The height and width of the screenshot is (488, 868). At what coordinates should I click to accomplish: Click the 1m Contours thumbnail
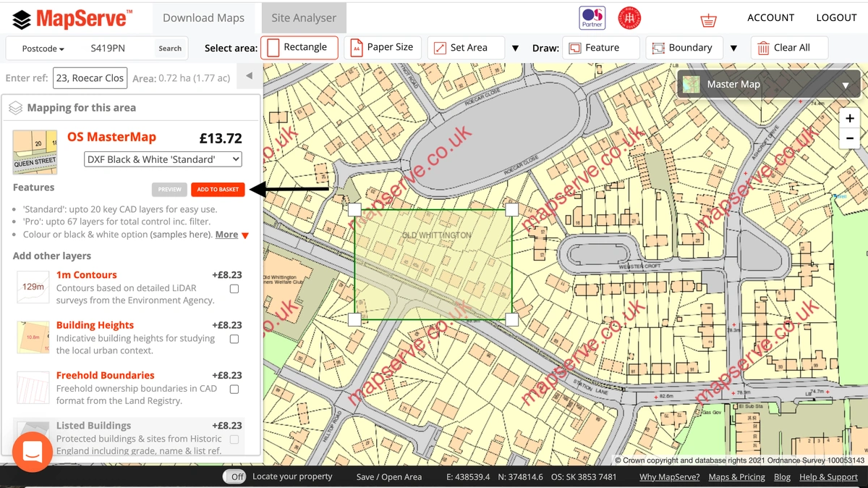[33, 287]
